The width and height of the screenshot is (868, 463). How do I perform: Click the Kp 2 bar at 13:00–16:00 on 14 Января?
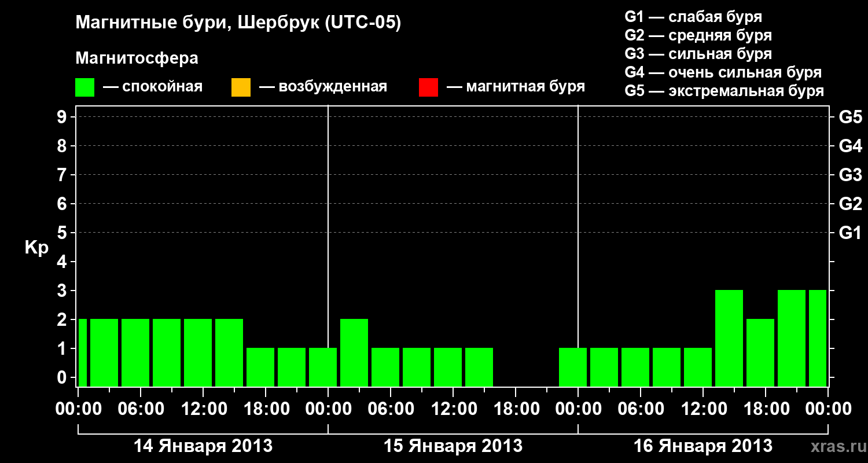pos(229,352)
